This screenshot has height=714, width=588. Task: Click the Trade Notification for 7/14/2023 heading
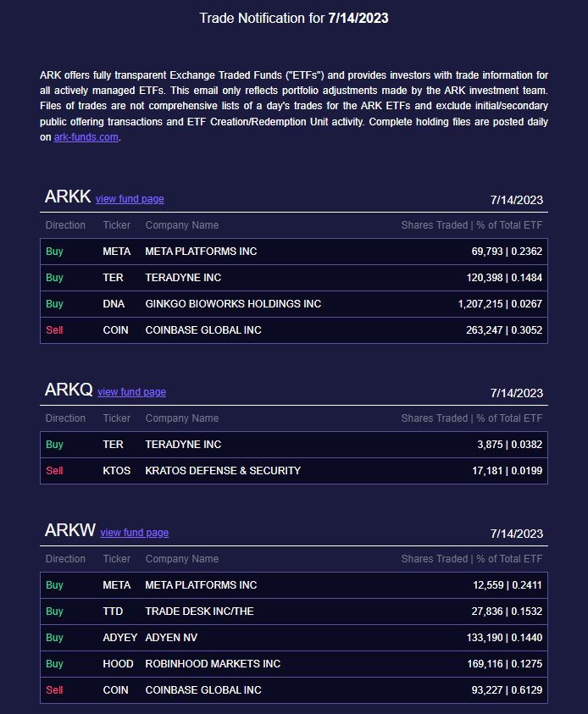coord(294,18)
